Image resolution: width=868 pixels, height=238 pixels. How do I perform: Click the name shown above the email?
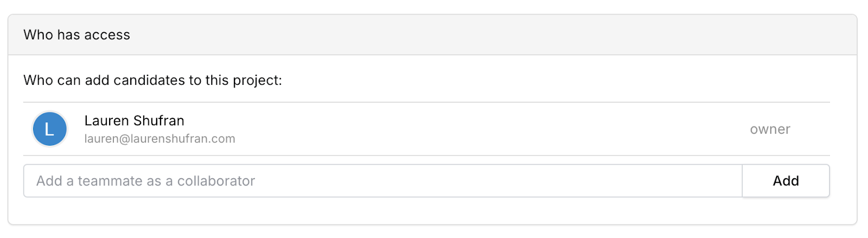click(x=134, y=121)
